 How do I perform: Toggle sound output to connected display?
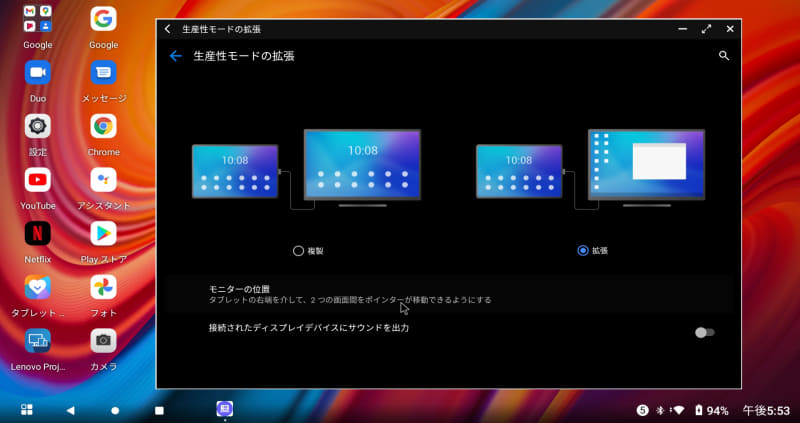(705, 333)
